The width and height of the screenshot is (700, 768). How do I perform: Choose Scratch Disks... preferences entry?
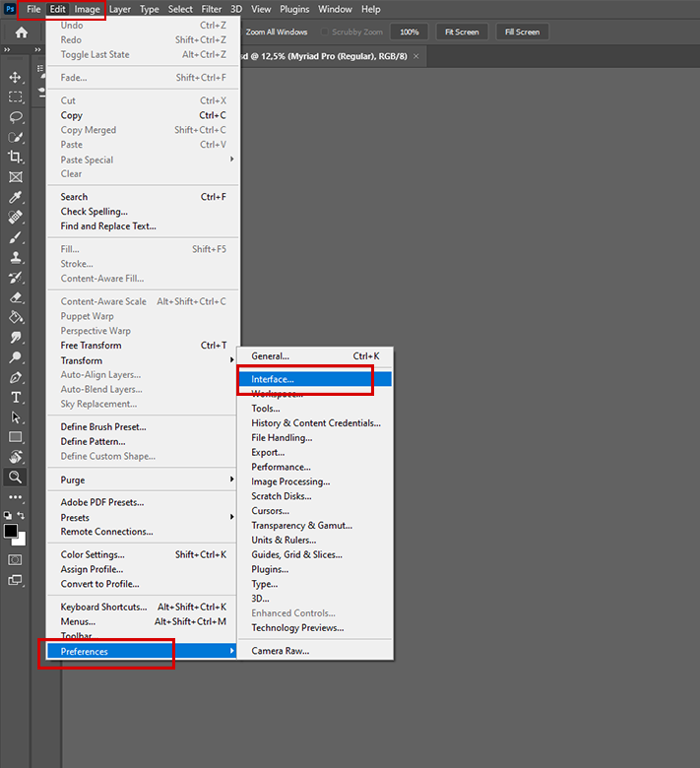pos(315,496)
